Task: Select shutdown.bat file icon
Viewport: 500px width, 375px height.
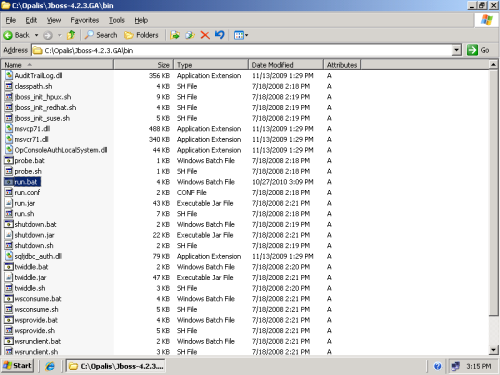Action: pyautogui.click(x=9, y=224)
